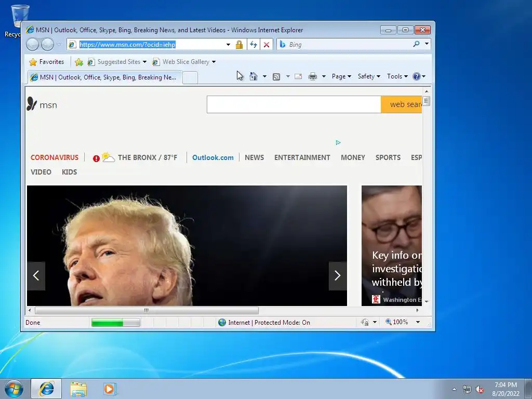
Task: Click the Forward navigation button
Action: (x=47, y=45)
